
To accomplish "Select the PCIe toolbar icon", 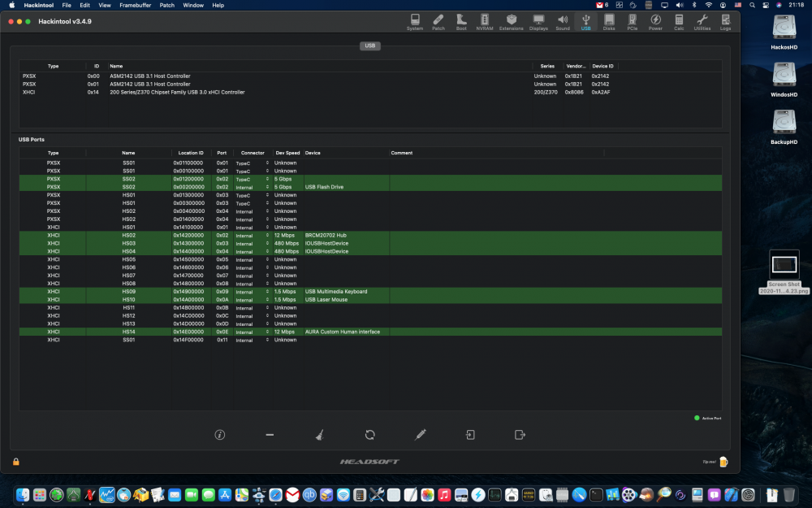I will 632,22.
